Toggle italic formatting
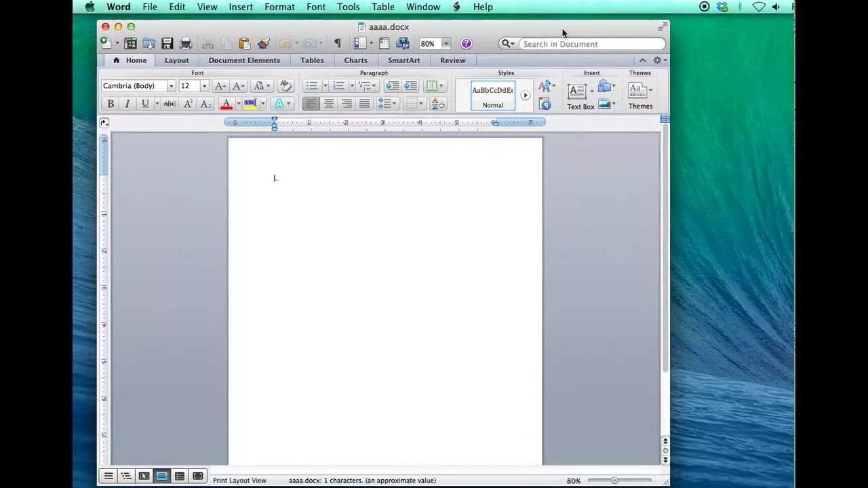The width and height of the screenshot is (868, 488). coord(127,104)
